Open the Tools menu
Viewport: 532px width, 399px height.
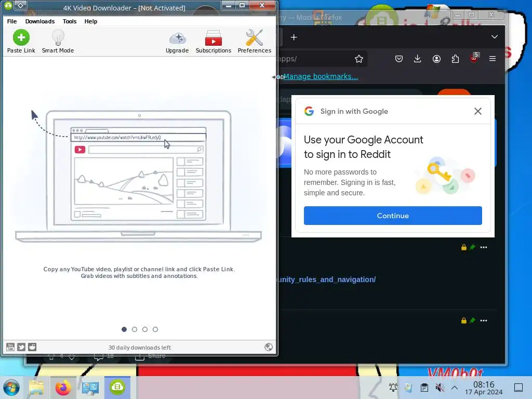70,21
